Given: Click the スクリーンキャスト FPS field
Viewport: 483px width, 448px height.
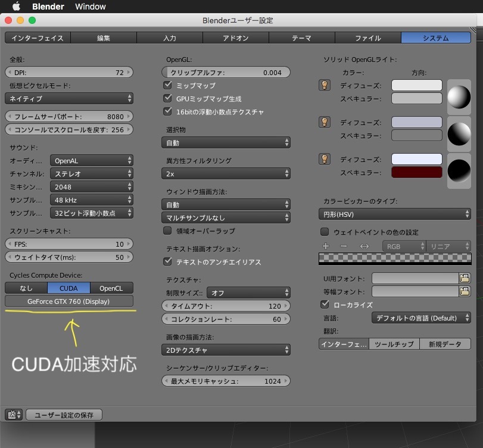Looking at the screenshot, I should pyautogui.click(x=69, y=244).
